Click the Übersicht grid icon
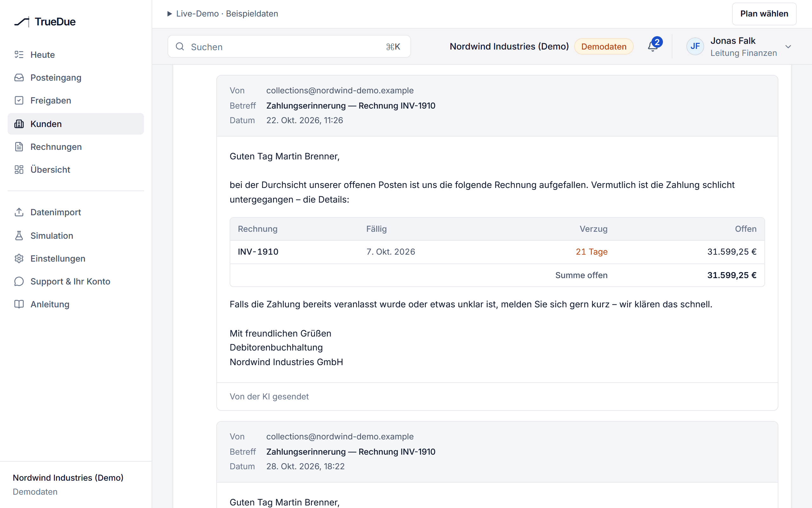 click(x=19, y=169)
